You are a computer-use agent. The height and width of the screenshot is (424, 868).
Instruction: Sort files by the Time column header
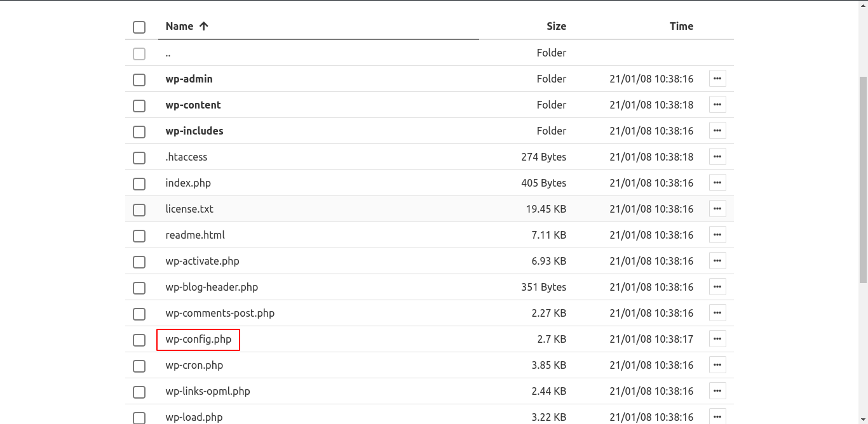(681, 26)
